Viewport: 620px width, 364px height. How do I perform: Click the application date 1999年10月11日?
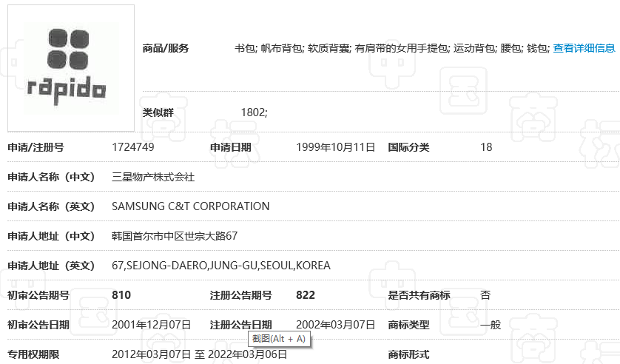coord(335,147)
